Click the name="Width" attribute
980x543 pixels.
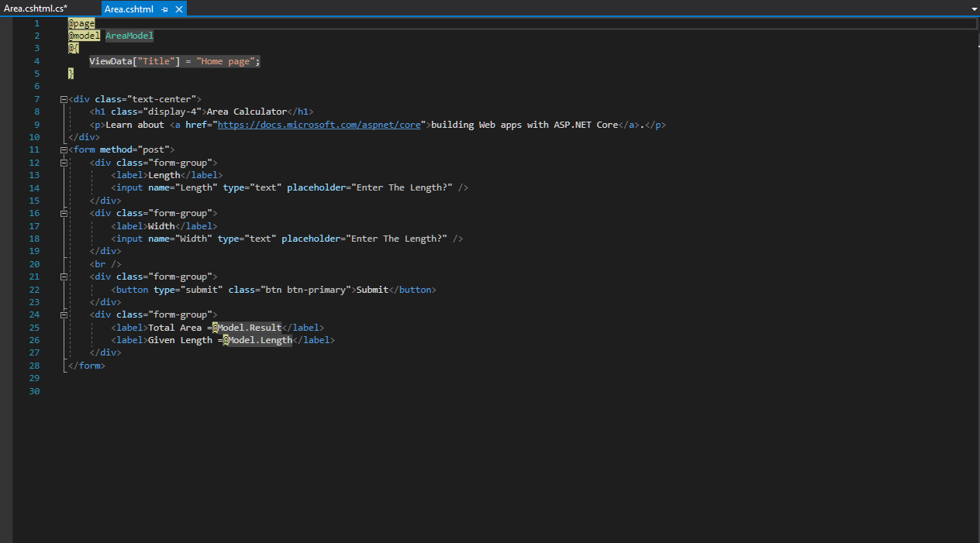point(180,239)
